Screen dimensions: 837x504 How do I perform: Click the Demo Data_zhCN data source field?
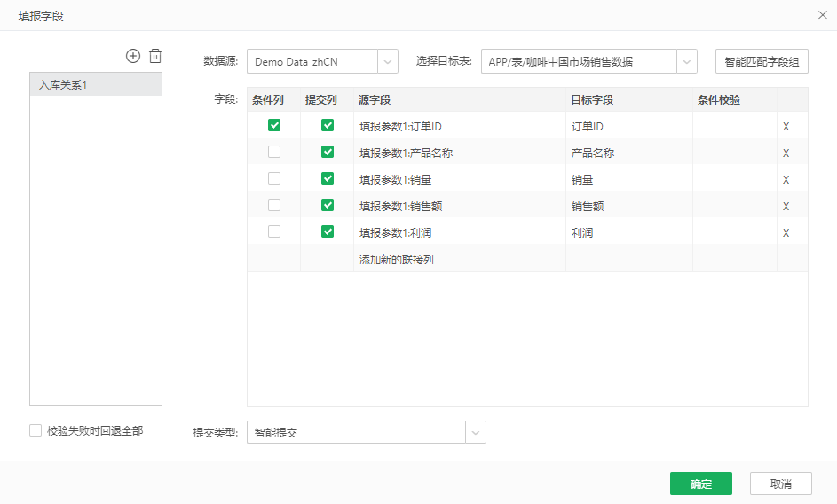pyautogui.click(x=312, y=62)
